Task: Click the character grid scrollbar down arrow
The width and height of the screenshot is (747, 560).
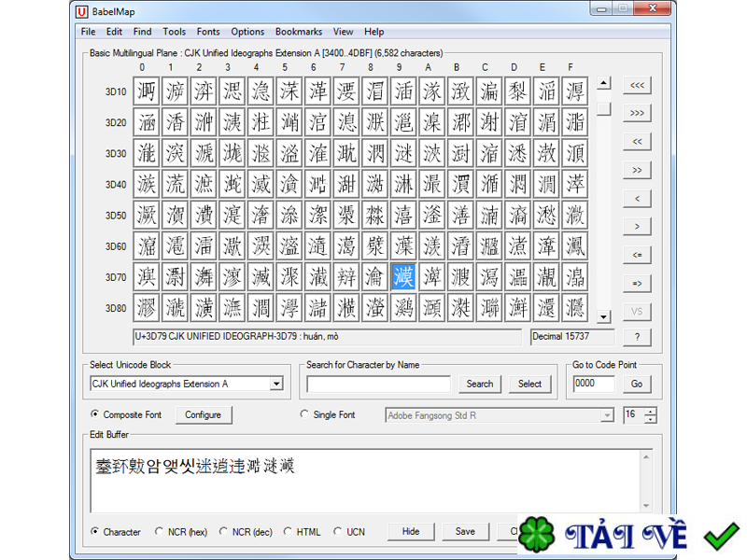Action: point(604,317)
